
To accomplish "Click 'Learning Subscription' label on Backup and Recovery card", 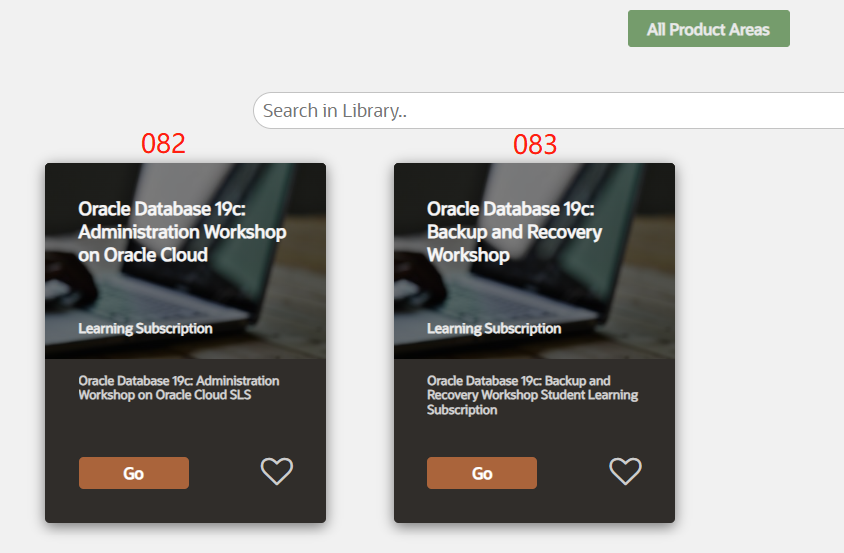I will (x=494, y=328).
